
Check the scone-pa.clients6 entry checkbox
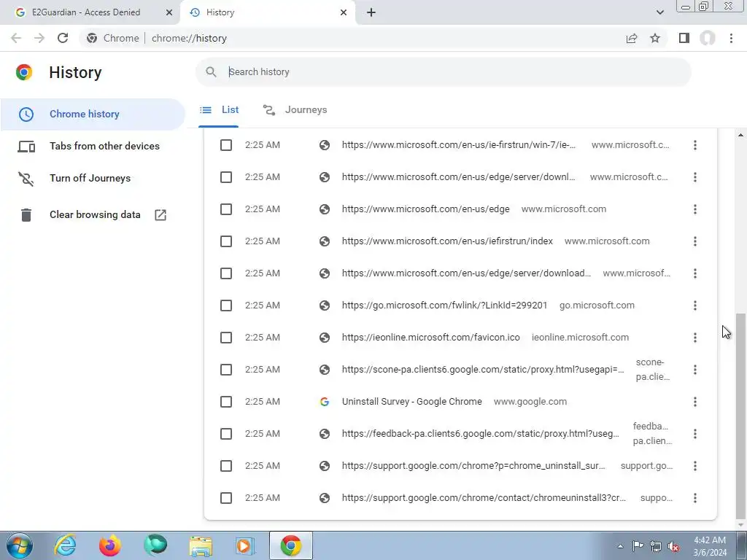pyautogui.click(x=226, y=370)
